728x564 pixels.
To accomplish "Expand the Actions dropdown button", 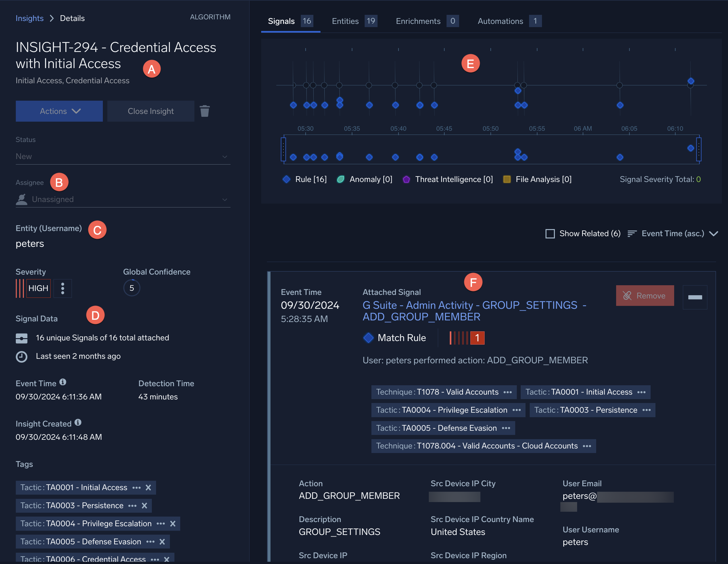I will coord(59,111).
